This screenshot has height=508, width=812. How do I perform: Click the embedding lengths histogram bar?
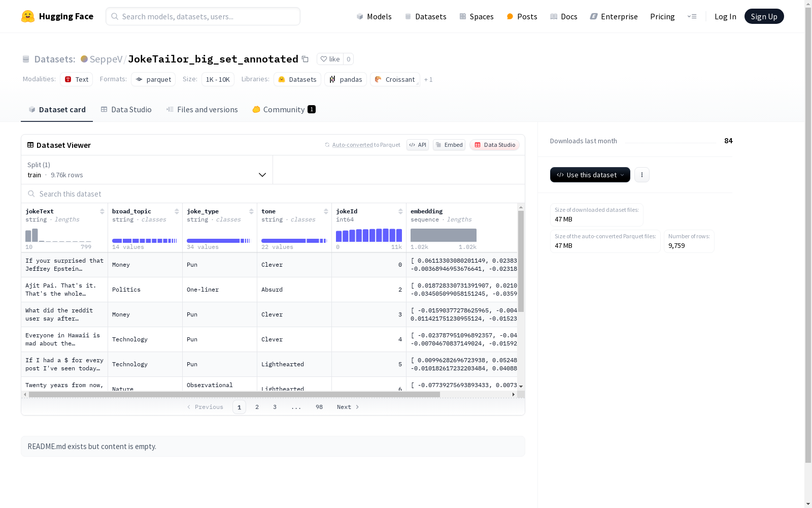[x=444, y=235]
